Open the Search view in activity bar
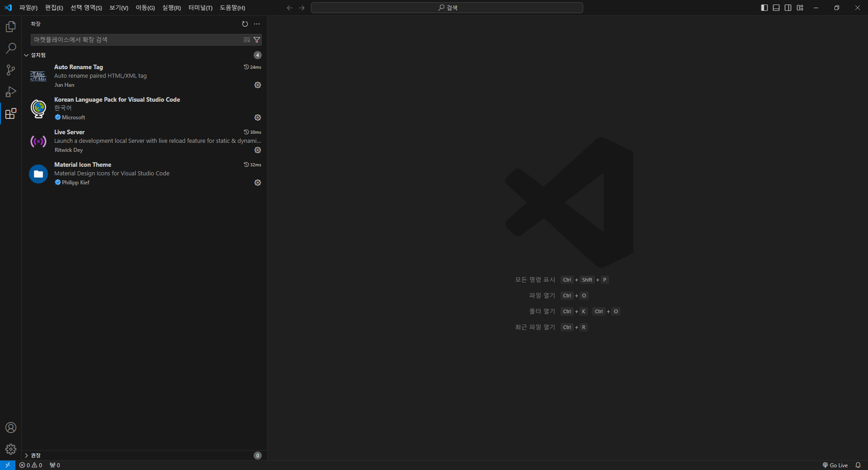Viewport: 868px width, 470px height. [x=11, y=48]
